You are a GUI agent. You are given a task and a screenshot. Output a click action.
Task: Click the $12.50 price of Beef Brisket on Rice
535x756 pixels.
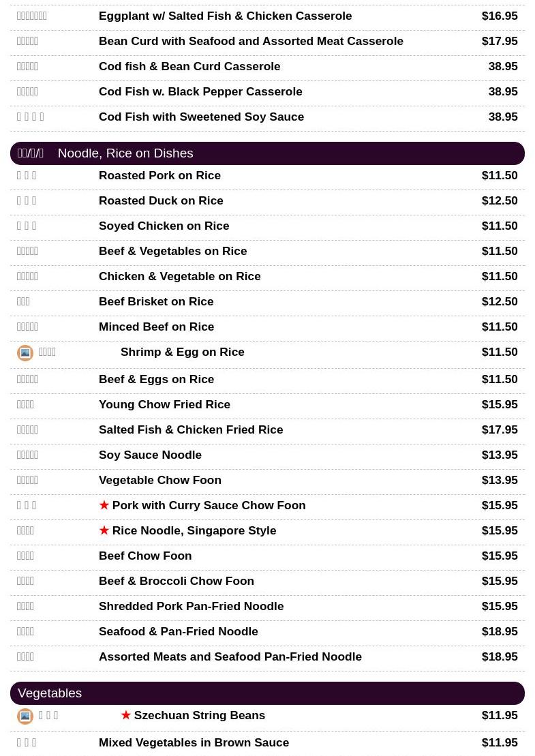click(x=500, y=301)
